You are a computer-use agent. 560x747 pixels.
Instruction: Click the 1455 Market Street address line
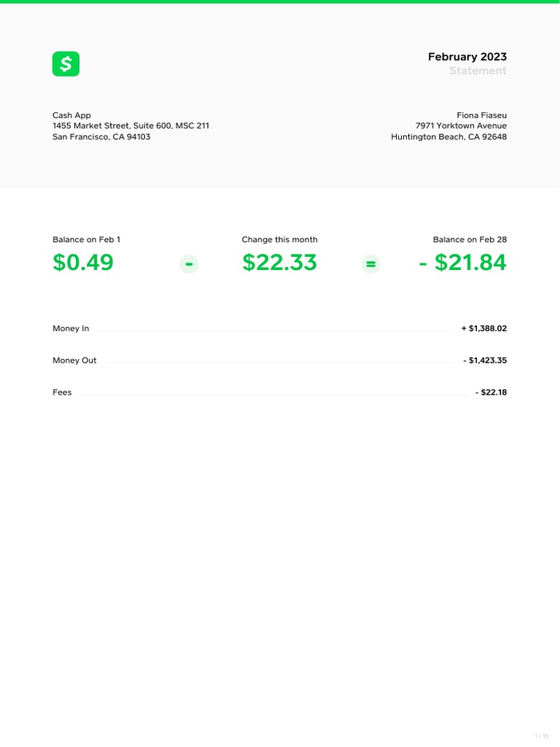click(x=131, y=125)
